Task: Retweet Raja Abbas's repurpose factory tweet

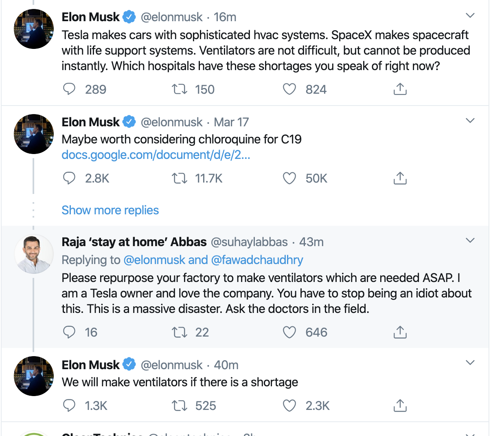Action: click(179, 332)
